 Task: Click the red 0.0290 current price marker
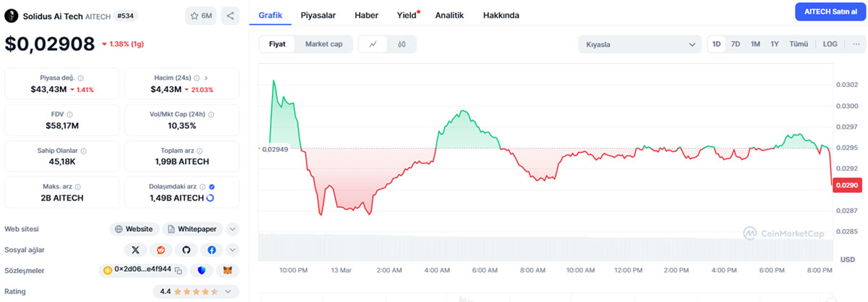[x=846, y=185]
